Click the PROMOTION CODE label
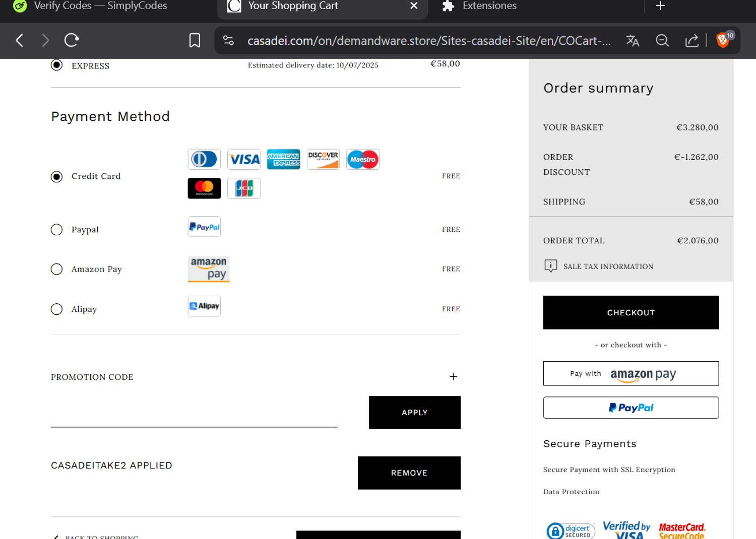The height and width of the screenshot is (539, 756). click(92, 377)
